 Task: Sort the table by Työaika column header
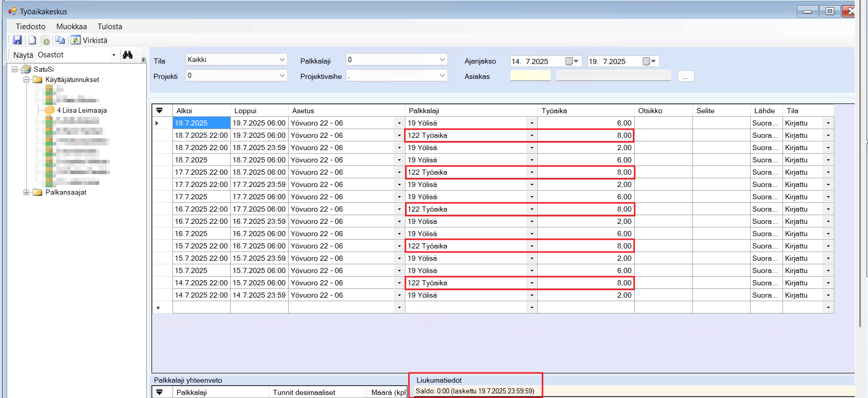pyautogui.click(x=585, y=111)
